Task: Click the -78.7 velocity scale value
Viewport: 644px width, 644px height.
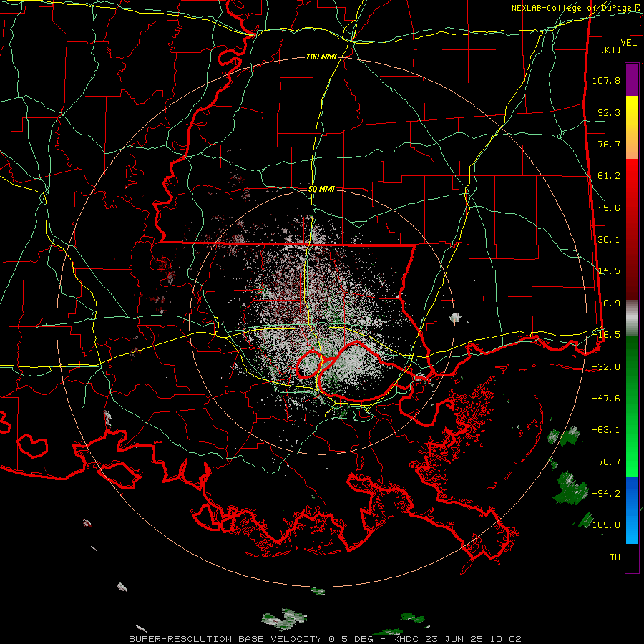Action: pyautogui.click(x=606, y=462)
